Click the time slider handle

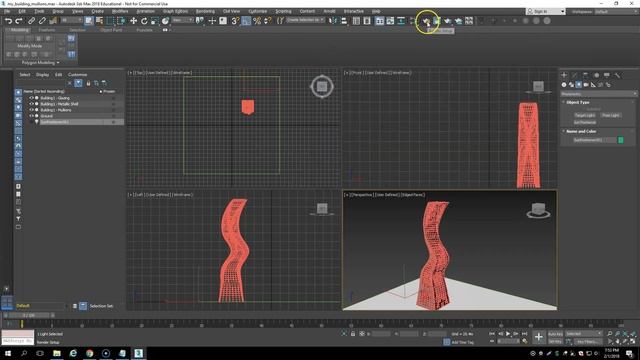(28, 316)
